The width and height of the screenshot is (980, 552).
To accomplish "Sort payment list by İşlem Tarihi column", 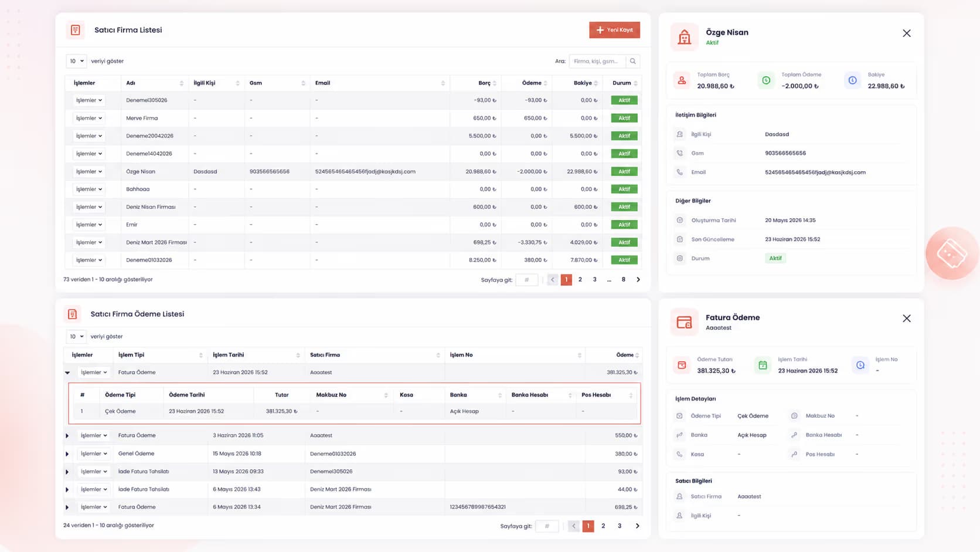I will (298, 355).
